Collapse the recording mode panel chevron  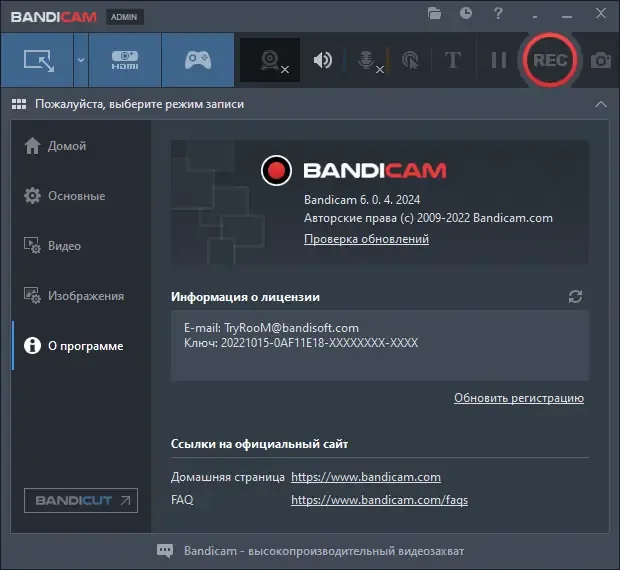point(601,104)
